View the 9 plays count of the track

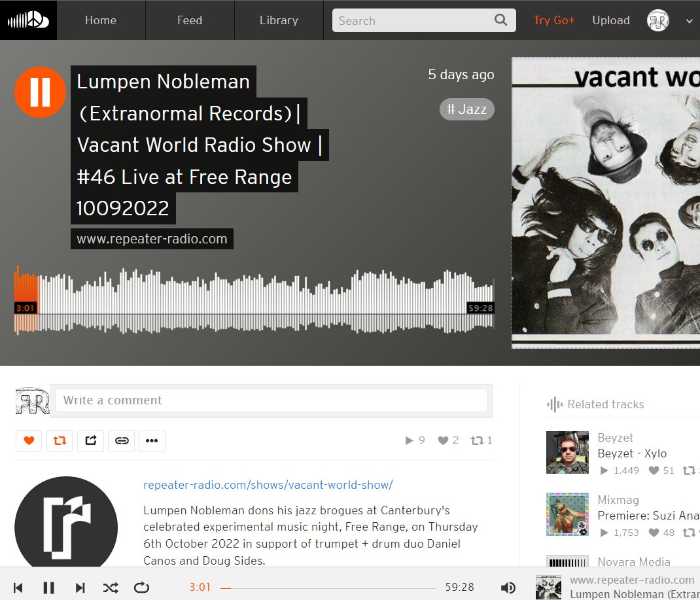click(415, 440)
